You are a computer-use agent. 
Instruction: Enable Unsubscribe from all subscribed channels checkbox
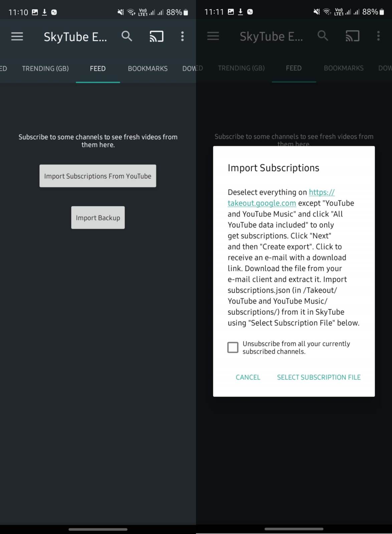(233, 347)
